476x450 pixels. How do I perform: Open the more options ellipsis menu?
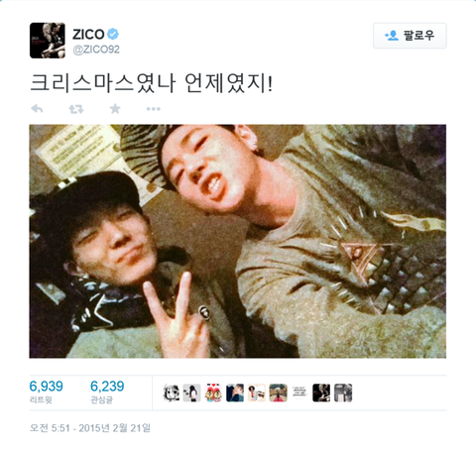154,109
